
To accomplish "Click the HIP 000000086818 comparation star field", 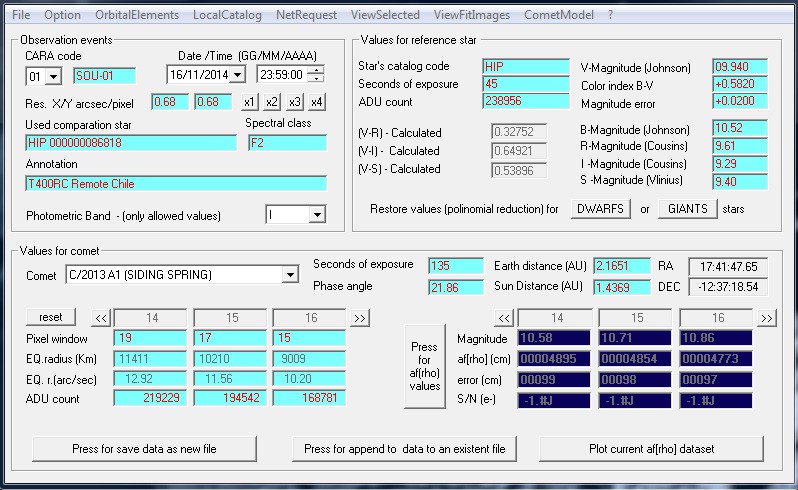I will click(131, 142).
